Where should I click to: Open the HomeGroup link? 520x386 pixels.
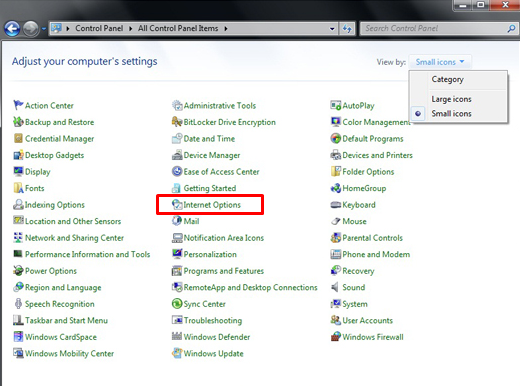pos(364,188)
